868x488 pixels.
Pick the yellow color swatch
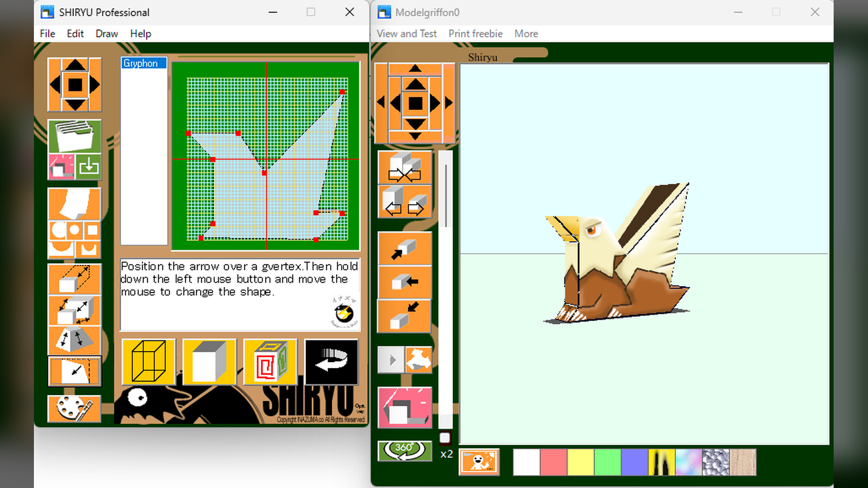click(x=580, y=462)
